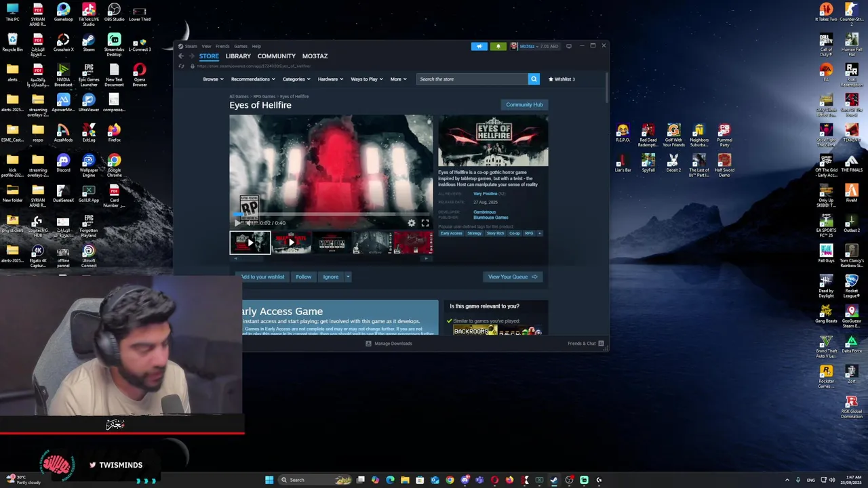This screenshot has width=868, height=488.
Task: Select the Opera Browser desktop icon
Action: 140,75
